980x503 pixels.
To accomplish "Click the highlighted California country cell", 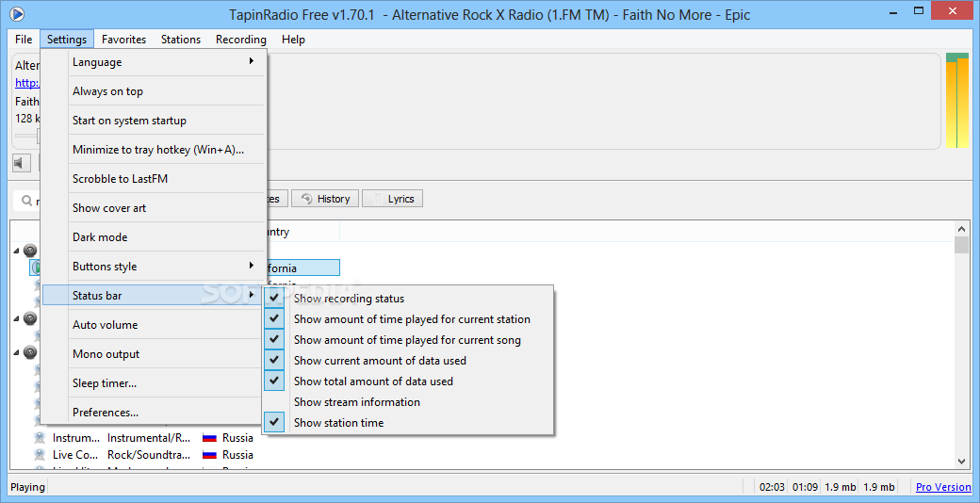I will pyautogui.click(x=303, y=268).
